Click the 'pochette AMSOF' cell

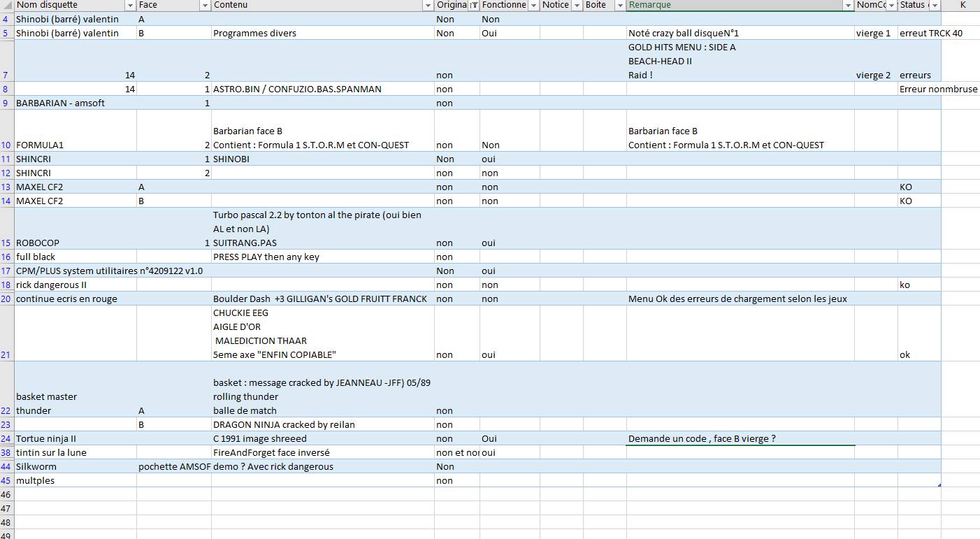tap(174, 466)
